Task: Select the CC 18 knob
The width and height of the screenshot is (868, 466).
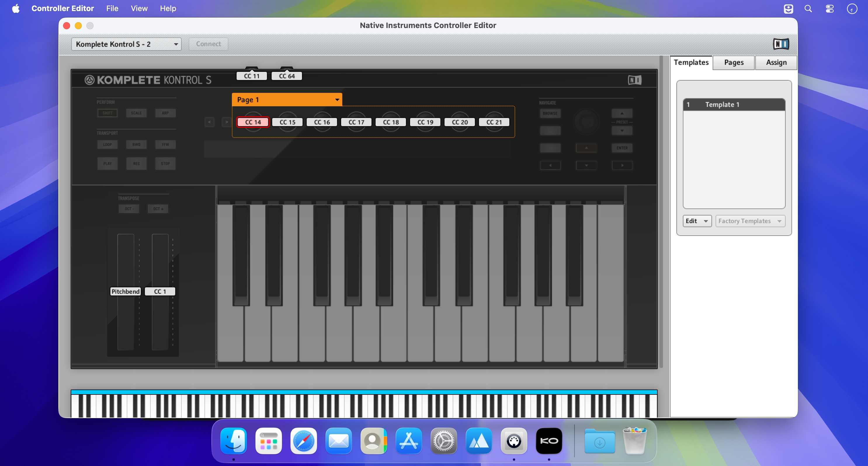Action: 391,122
